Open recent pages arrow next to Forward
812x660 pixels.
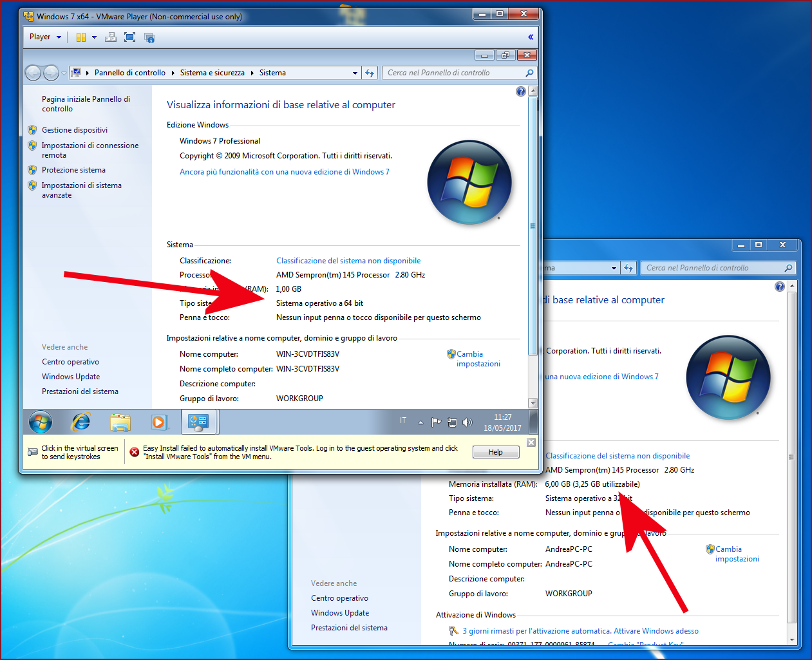click(64, 73)
